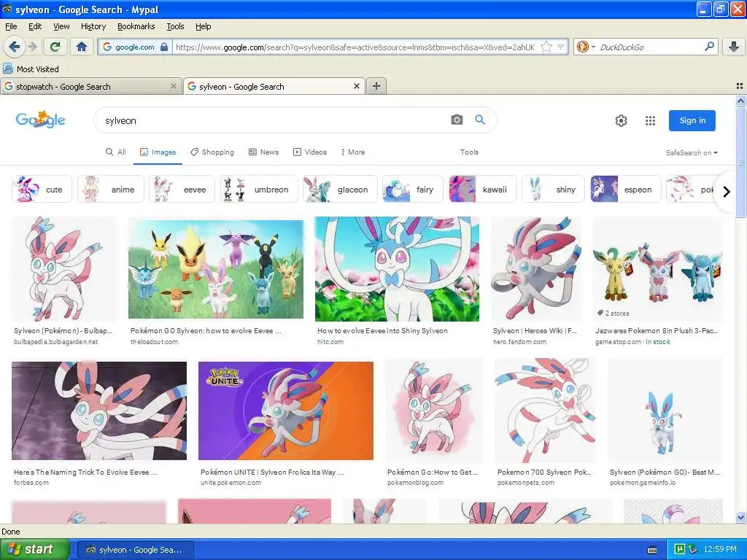This screenshot has height=560, width=747.
Task: Filter results with the kawaii chip
Action: point(483,189)
